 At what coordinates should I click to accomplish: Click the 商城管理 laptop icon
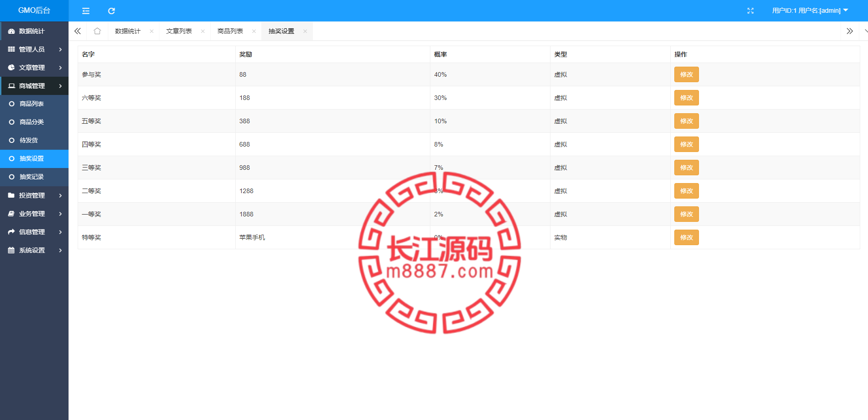11,86
